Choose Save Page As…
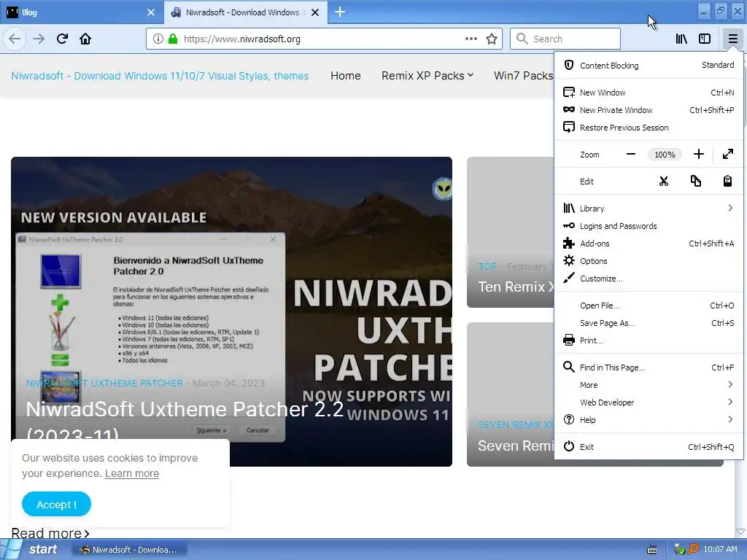 tap(649, 323)
